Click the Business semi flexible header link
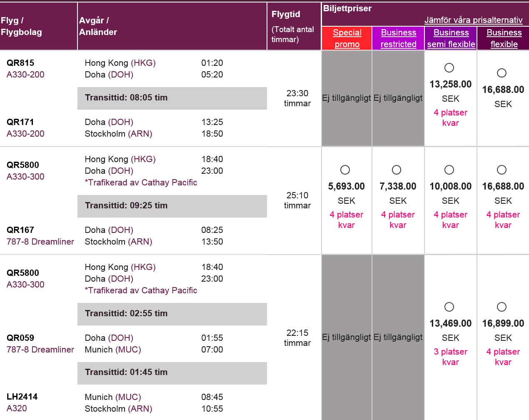The image size is (529, 420). pyautogui.click(x=451, y=38)
